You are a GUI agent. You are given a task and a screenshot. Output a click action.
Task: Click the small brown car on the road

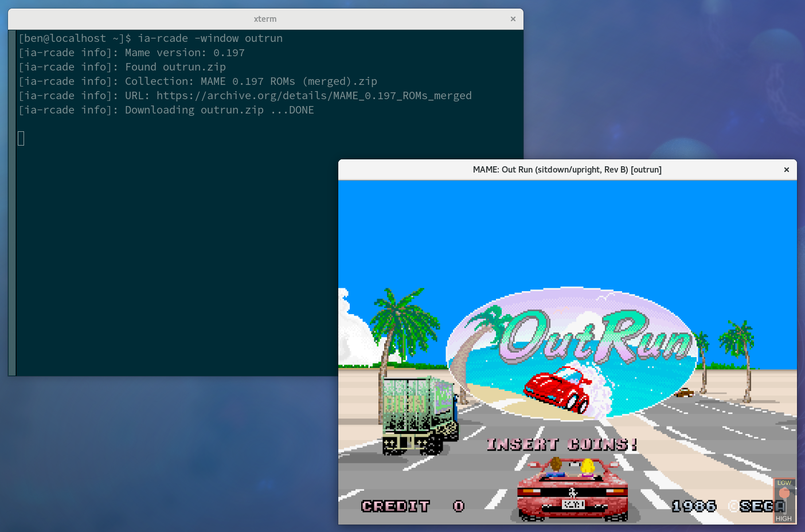(684, 393)
